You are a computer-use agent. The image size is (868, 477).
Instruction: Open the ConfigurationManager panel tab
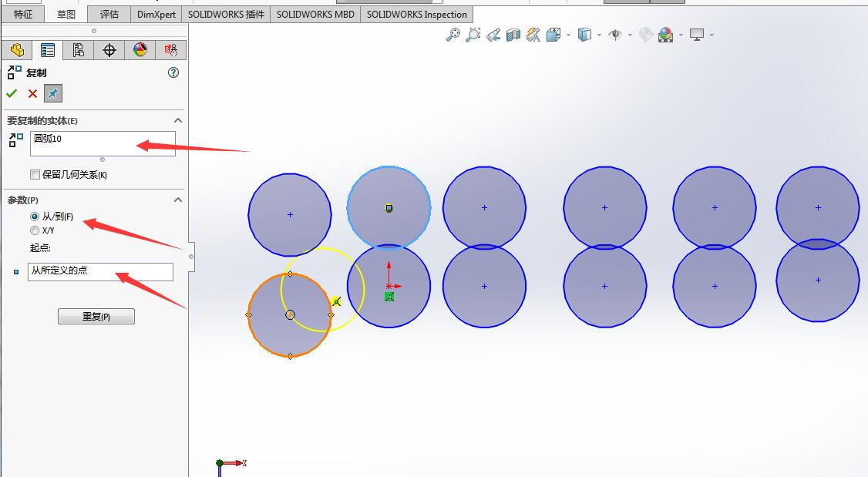[x=78, y=50]
